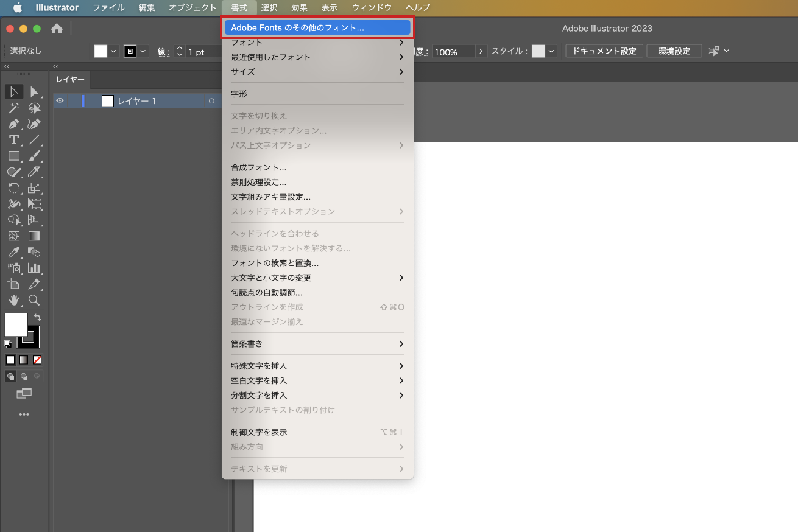Open the フォントの検索と置換... menu entry
Image resolution: width=798 pixels, height=532 pixels.
point(275,263)
